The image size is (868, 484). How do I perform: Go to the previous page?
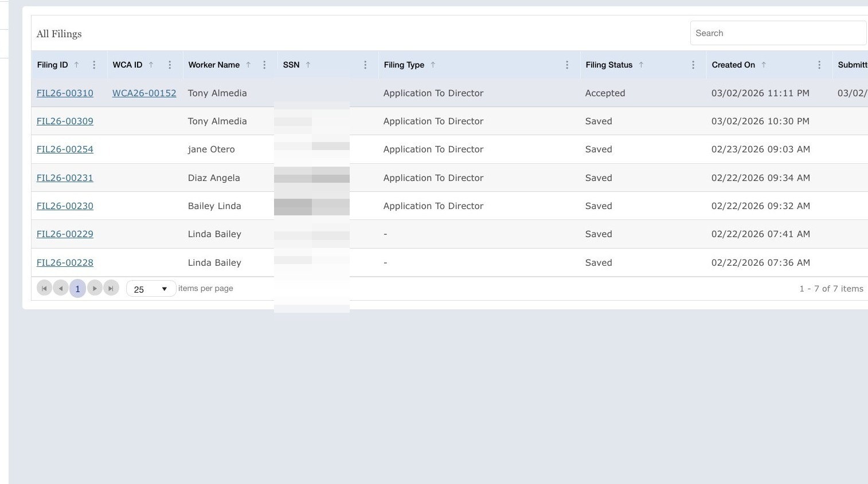61,288
